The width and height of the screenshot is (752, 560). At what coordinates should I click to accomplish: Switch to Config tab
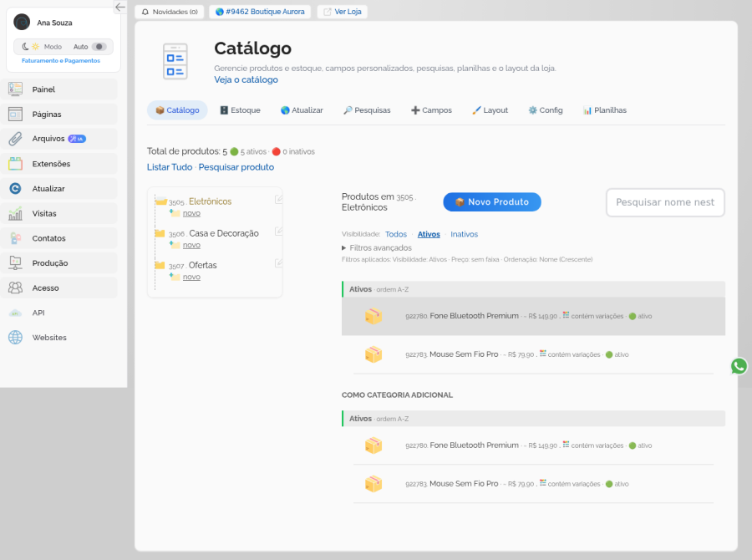coord(546,110)
